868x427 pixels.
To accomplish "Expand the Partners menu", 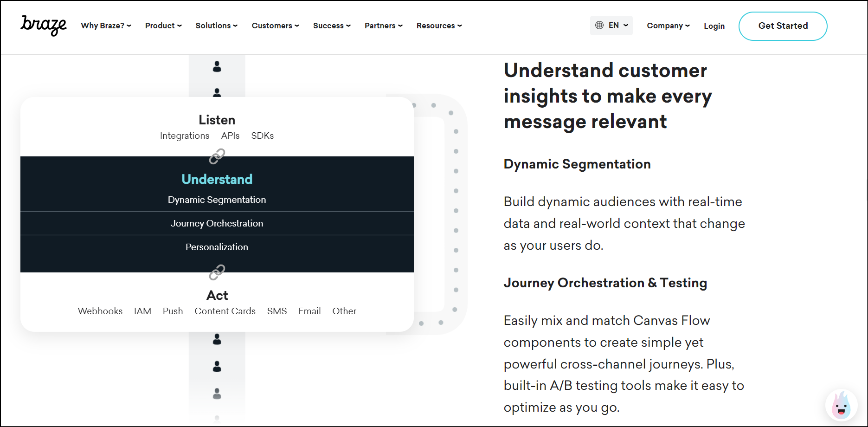I will coord(384,26).
